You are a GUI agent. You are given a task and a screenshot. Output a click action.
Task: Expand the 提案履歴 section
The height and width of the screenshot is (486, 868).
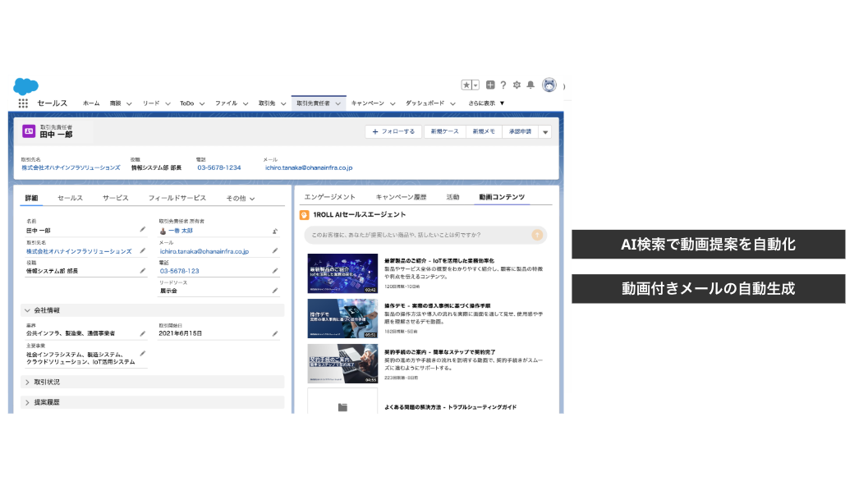click(x=28, y=402)
